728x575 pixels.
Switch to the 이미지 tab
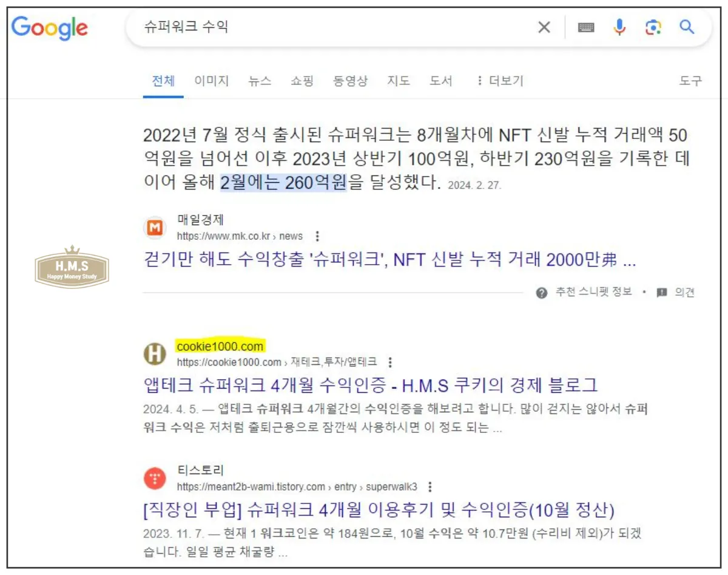click(212, 81)
